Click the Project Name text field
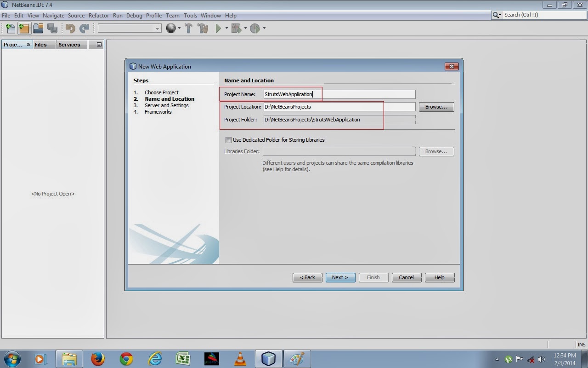 coord(339,94)
